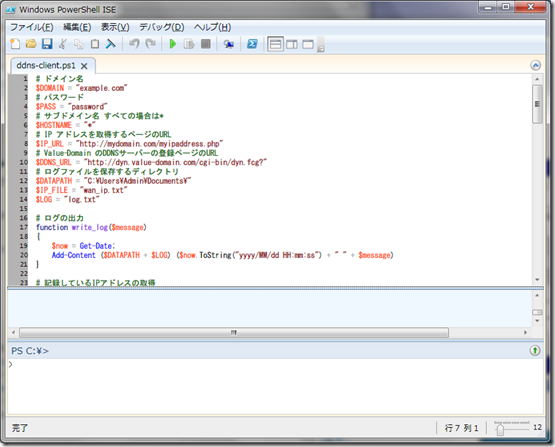Click inside the command input pane

275,386
